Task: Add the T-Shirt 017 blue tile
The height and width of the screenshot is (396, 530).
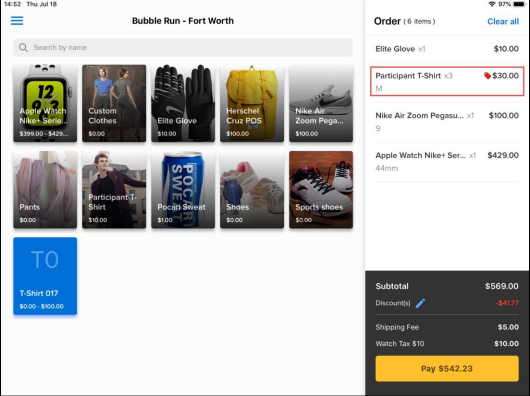Action: pos(45,276)
